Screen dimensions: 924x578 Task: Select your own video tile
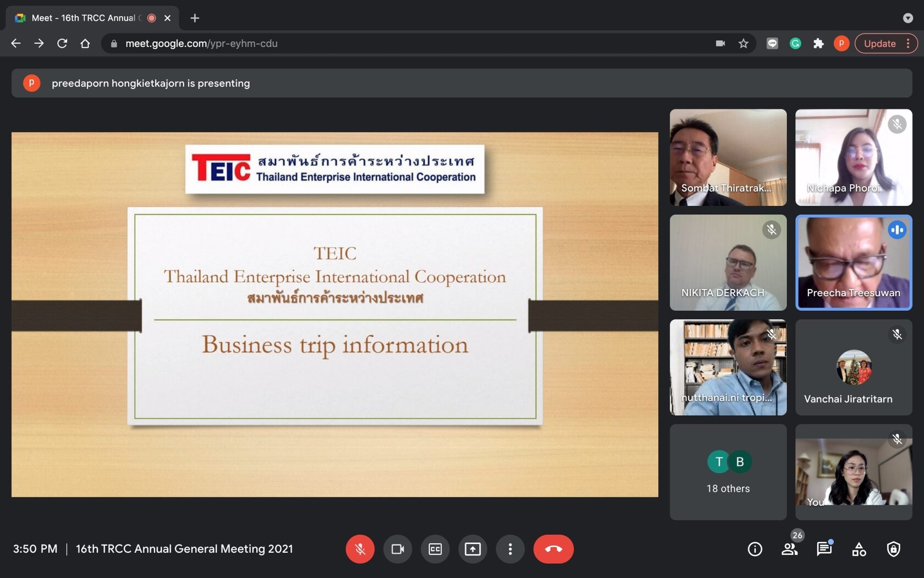click(854, 472)
